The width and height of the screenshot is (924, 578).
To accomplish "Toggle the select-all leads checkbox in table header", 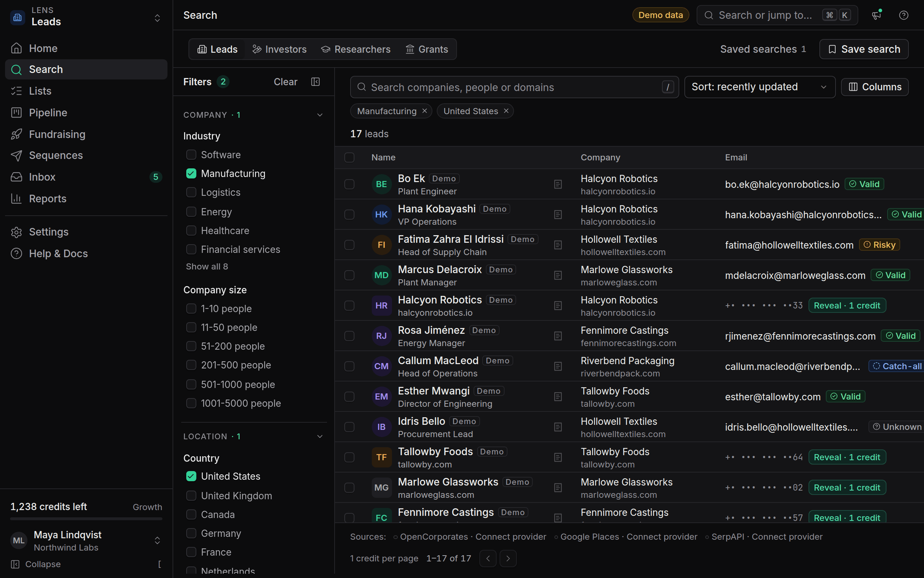I will (349, 158).
